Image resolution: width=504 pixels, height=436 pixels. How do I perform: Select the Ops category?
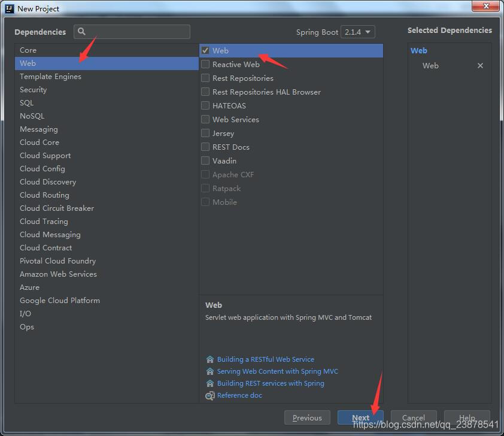(x=107, y=327)
